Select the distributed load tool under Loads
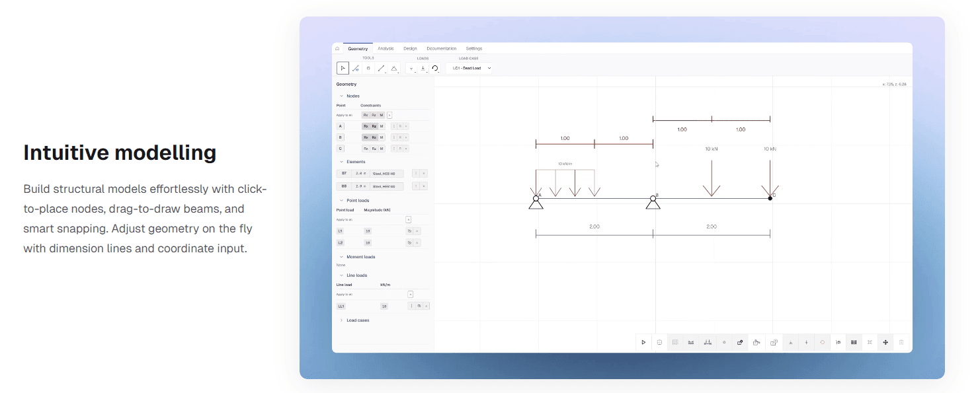Screen dimensions: 980x393 pyautogui.click(x=423, y=68)
